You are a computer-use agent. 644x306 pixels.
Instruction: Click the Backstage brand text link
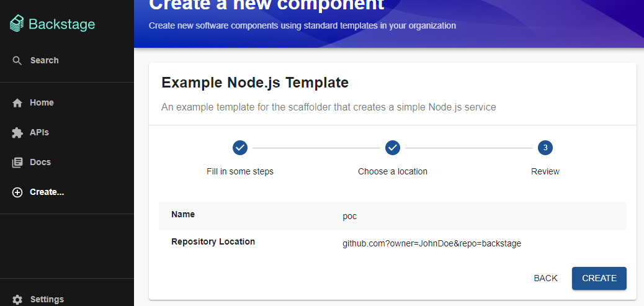coord(61,24)
